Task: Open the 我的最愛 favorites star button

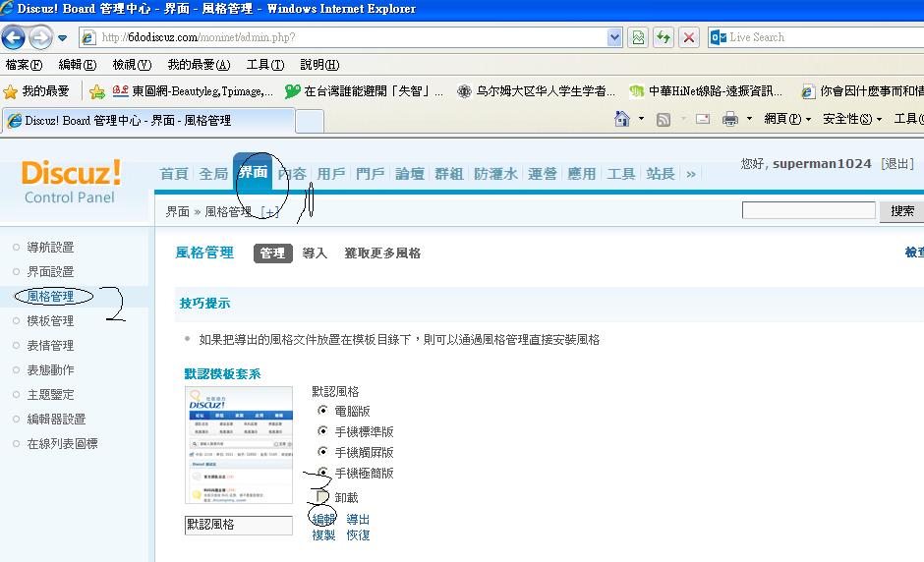Action: coord(36,91)
